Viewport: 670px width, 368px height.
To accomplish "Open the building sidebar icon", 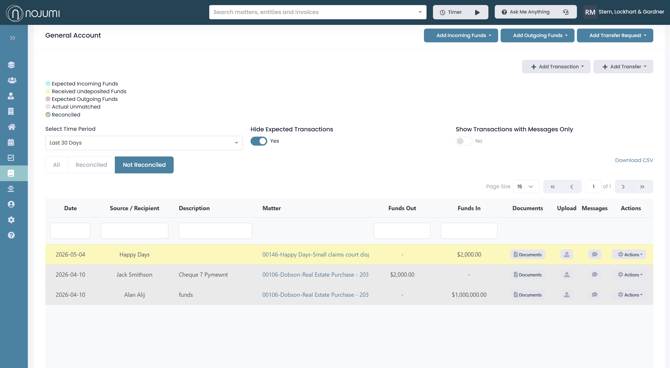I will [x=11, y=112].
